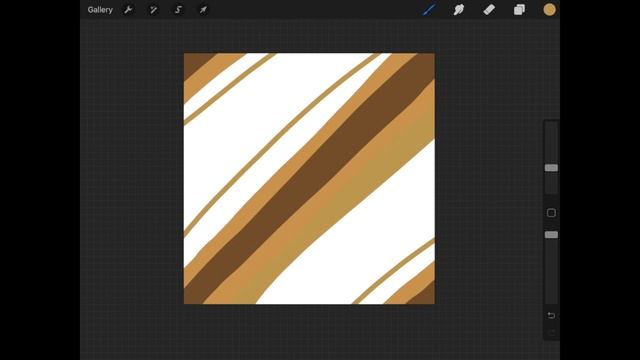
Task: Redo the last undone stroke
Action: pyautogui.click(x=551, y=333)
